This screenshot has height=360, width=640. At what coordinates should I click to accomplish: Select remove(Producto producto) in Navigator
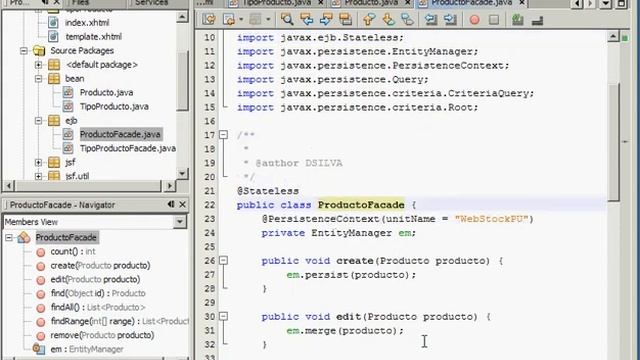click(x=102, y=335)
